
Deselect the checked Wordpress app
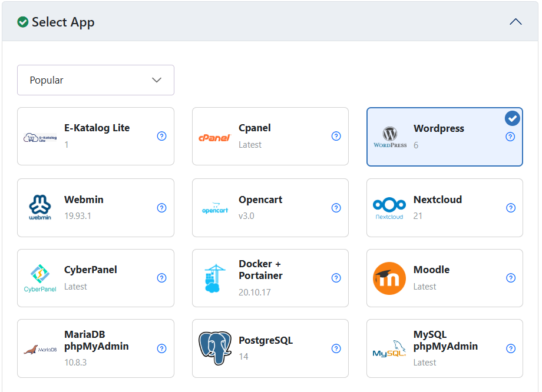[512, 118]
